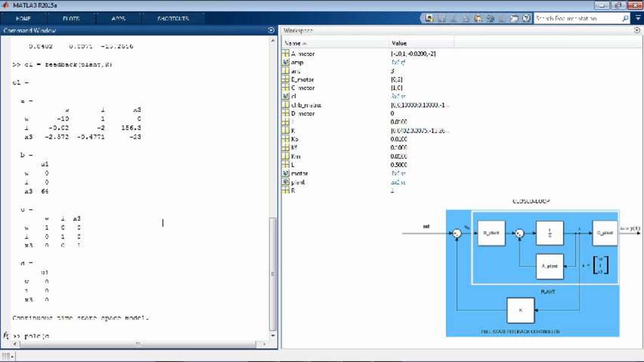The height and width of the screenshot is (362, 644).
Task: Click the first quick access toolbar icon
Action: 429,19
